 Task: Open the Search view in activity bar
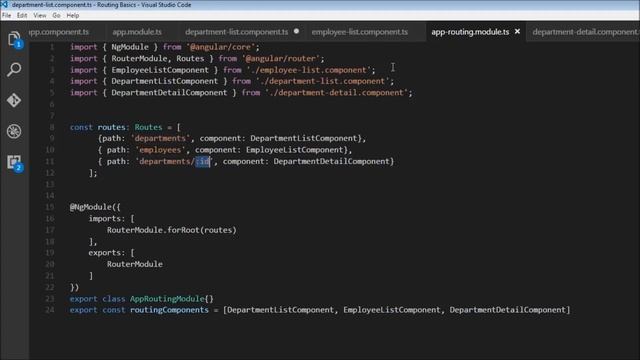tap(14, 70)
